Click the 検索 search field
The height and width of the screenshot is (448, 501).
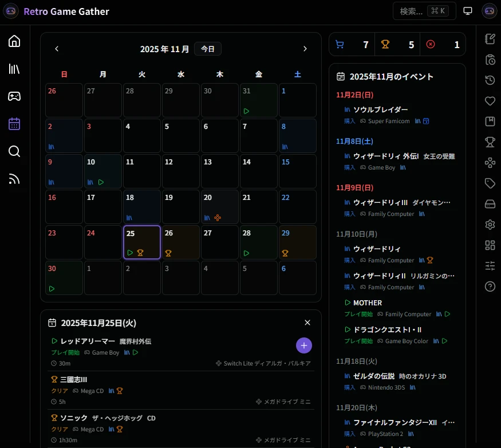coord(424,11)
